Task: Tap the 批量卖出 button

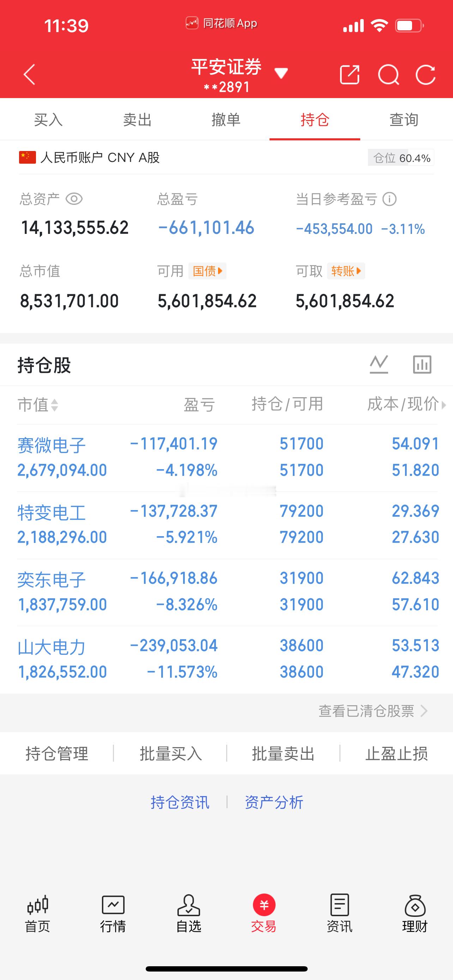Action: tap(283, 753)
